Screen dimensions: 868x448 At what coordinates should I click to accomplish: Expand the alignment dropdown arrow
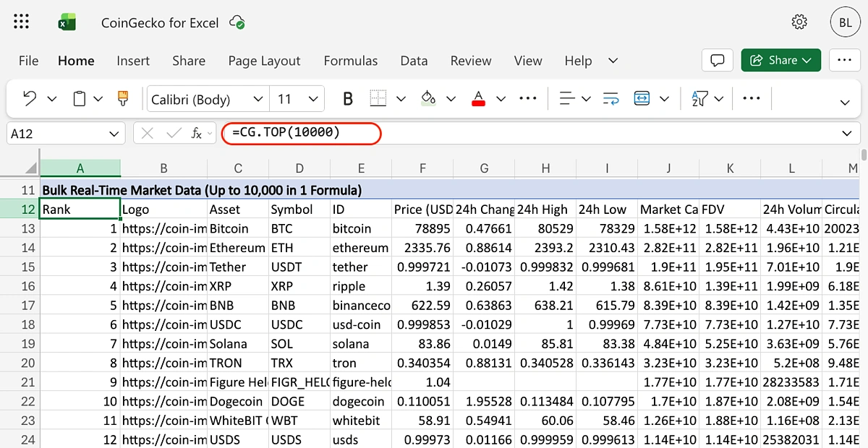(x=586, y=99)
